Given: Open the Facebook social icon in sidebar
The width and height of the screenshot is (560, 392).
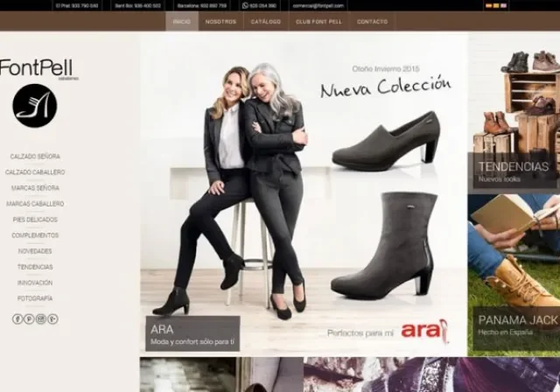Looking at the screenshot, I should tap(17, 318).
